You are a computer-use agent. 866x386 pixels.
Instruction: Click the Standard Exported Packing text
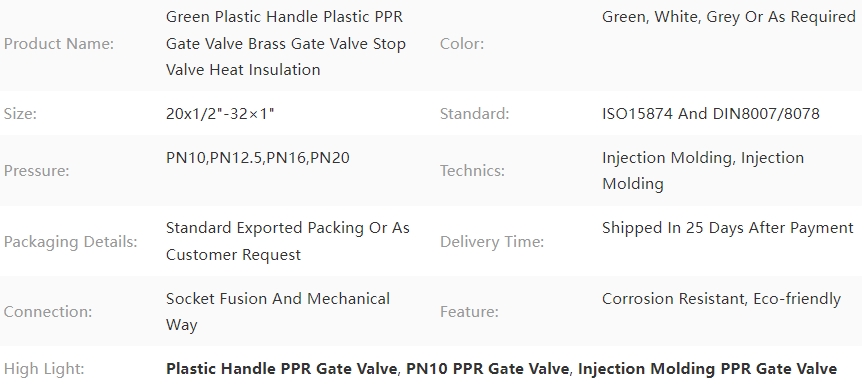pos(288,241)
